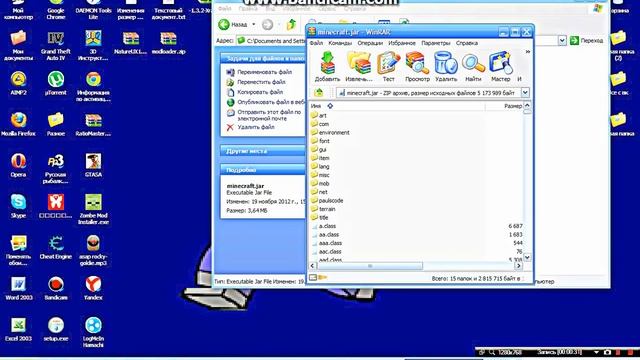
Task: Open the Opera desktop shortcut
Action: [x=18, y=165]
